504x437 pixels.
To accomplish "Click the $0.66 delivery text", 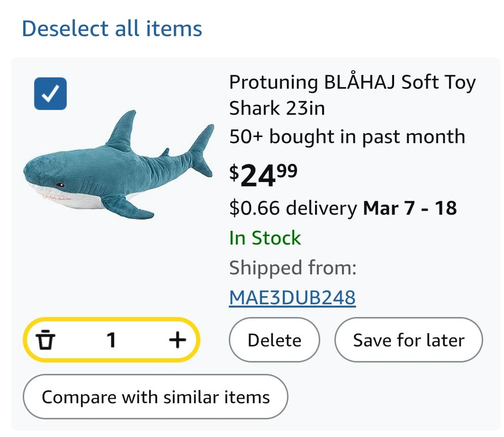I will (293, 208).
